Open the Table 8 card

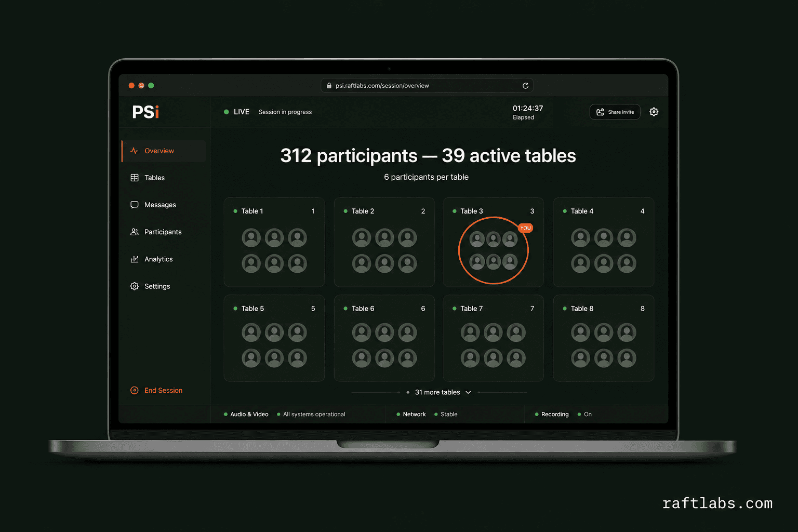tap(604, 338)
